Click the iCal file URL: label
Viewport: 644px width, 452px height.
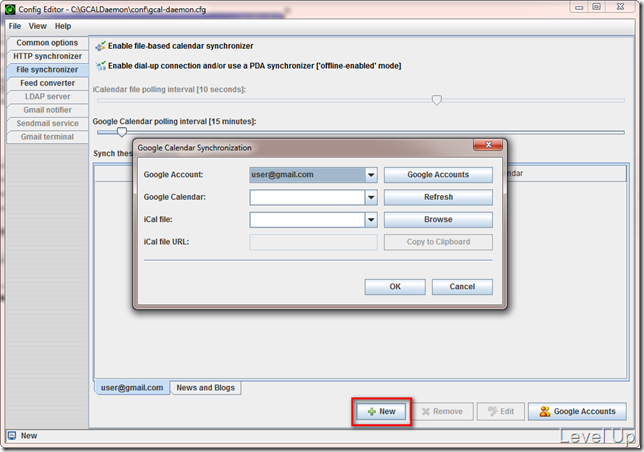click(x=166, y=242)
